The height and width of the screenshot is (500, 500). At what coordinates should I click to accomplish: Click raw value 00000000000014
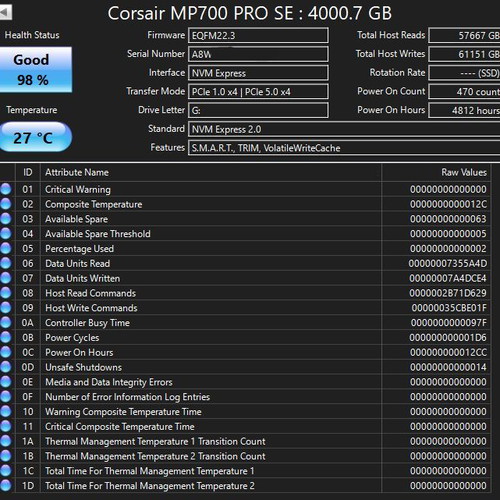point(448,367)
